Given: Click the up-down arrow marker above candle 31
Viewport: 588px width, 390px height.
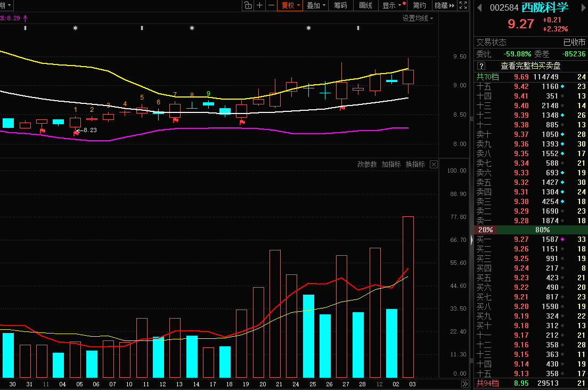Looking at the screenshot, I should point(25,28).
